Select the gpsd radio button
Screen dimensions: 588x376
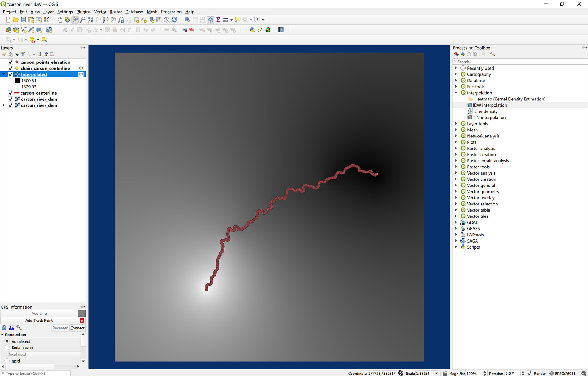coord(7,361)
